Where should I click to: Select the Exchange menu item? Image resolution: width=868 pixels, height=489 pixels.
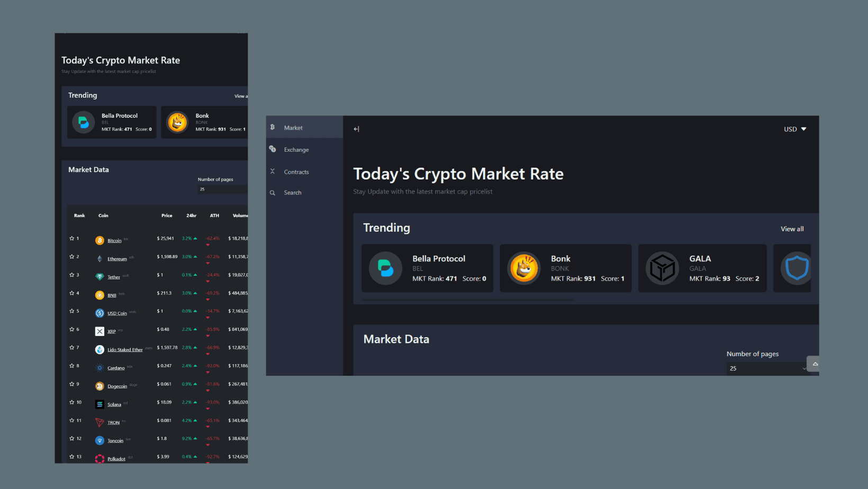[304, 150]
